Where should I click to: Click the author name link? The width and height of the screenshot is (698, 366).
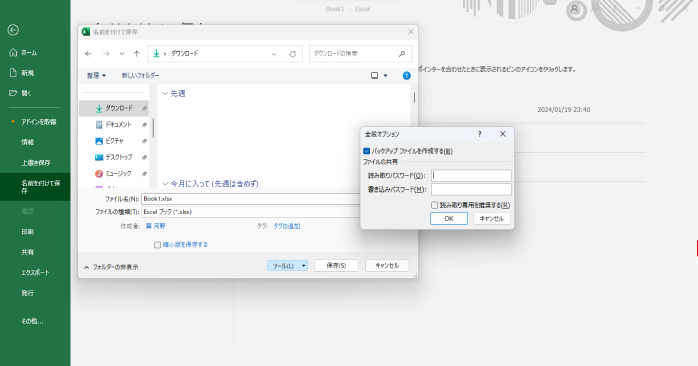(x=156, y=226)
